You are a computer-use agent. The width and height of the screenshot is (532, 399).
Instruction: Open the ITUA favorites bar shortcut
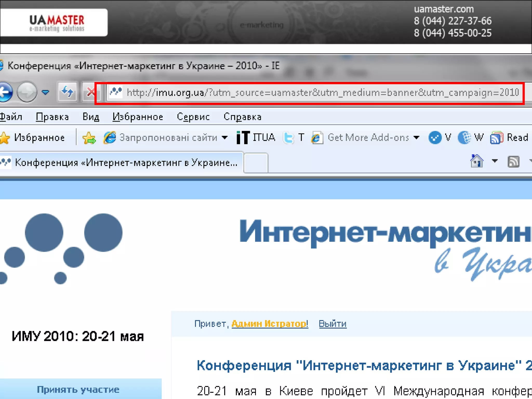click(256, 137)
